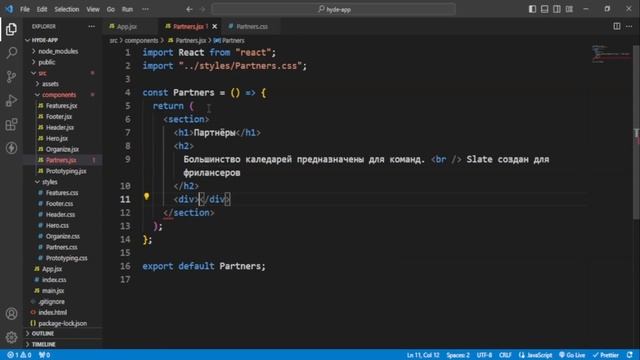Click the editor minimap
This screenshot has width=640, height=360.
pos(611,54)
